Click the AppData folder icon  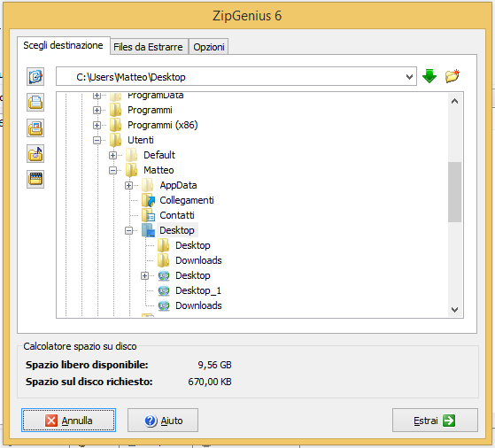click(x=147, y=185)
